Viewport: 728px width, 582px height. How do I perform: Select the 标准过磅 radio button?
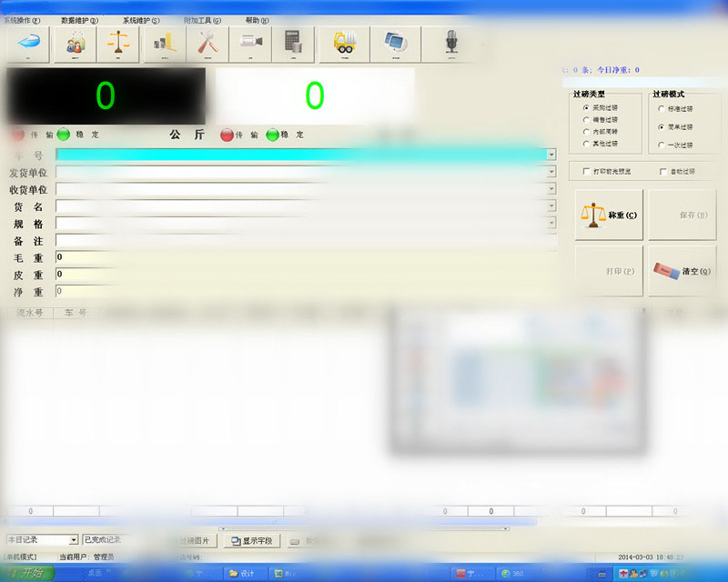click(661, 108)
